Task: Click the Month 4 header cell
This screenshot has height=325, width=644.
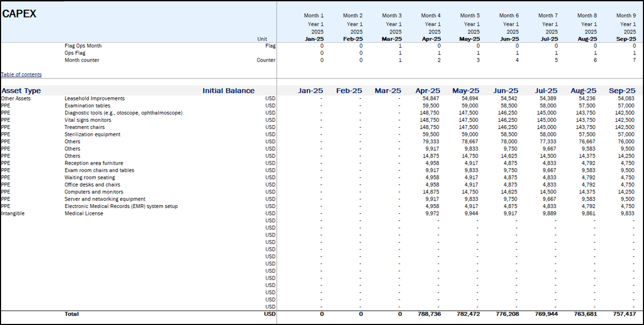Action: pyautogui.click(x=431, y=16)
